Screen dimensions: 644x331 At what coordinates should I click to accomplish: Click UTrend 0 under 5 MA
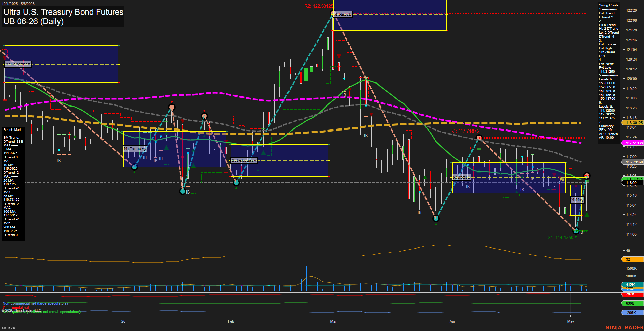click(x=10, y=157)
